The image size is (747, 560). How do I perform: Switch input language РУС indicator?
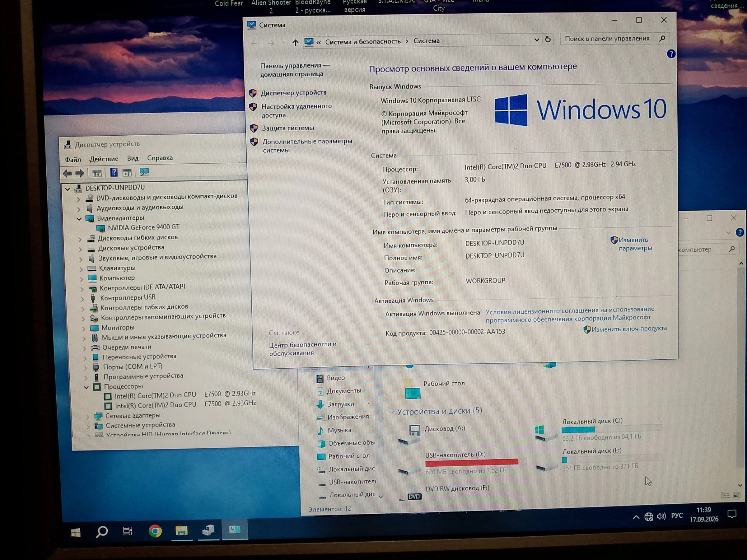tap(677, 516)
